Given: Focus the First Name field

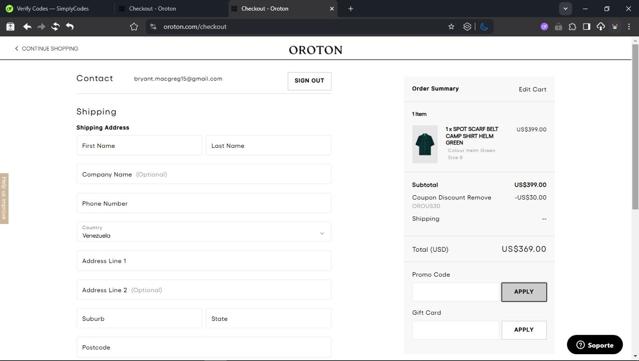Looking at the screenshot, I should pyautogui.click(x=139, y=145).
